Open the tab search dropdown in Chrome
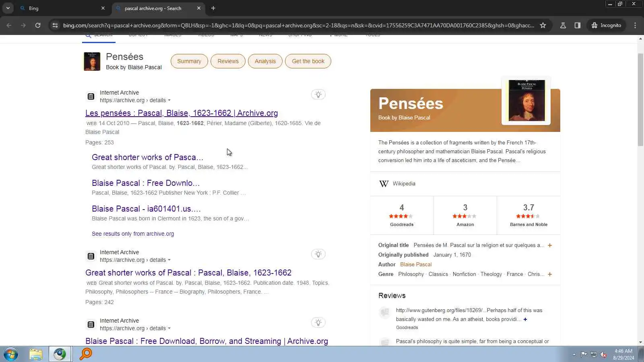This screenshot has width=644, height=362. pyautogui.click(x=8, y=8)
